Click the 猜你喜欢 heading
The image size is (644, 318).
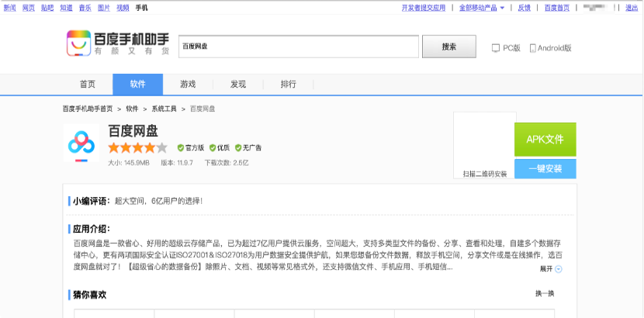90,295
